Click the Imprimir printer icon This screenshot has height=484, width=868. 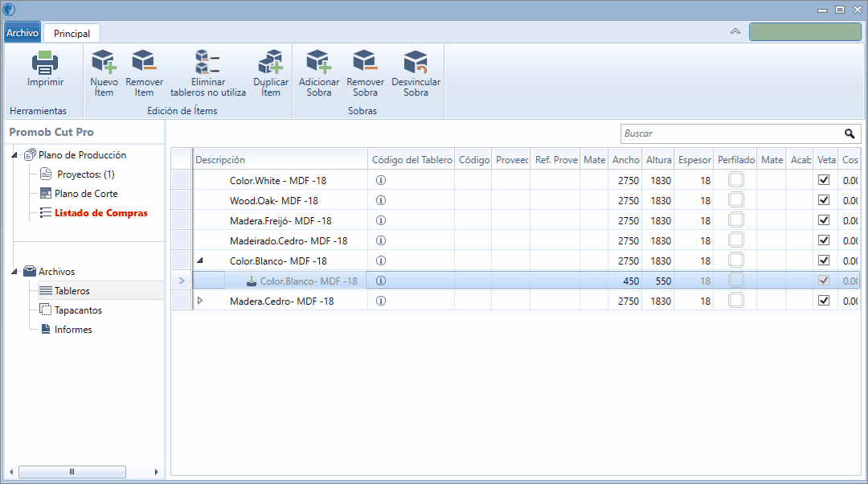tap(45, 63)
